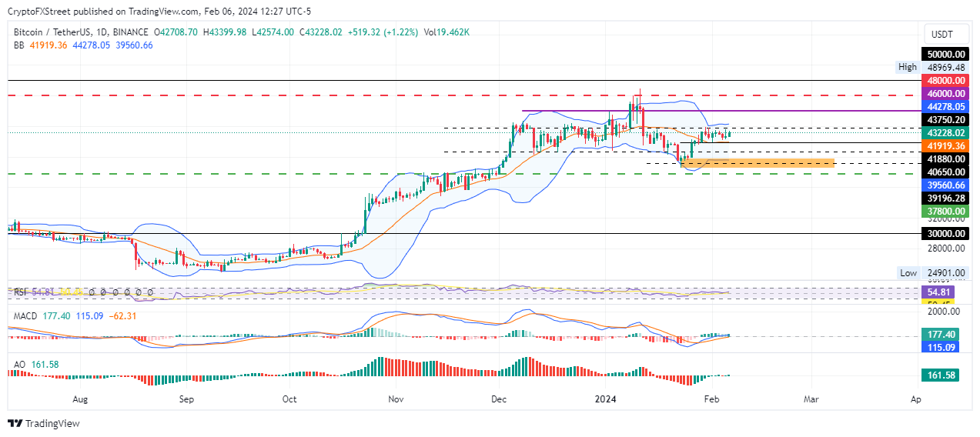Select the 30000.00 black price level label

945,233
